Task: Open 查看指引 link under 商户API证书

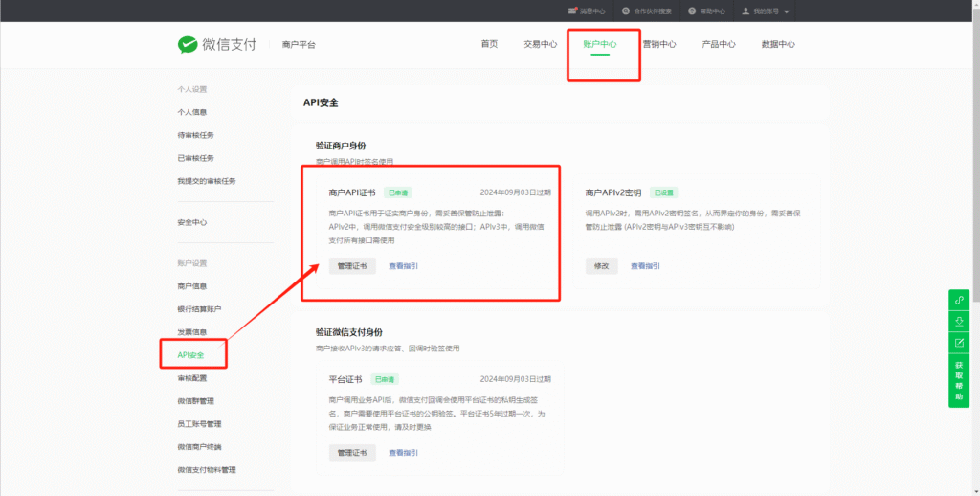Action: [x=404, y=266]
